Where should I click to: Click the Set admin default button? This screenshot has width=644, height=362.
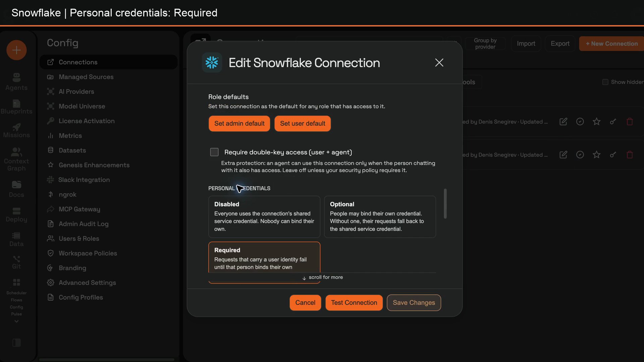point(239,124)
